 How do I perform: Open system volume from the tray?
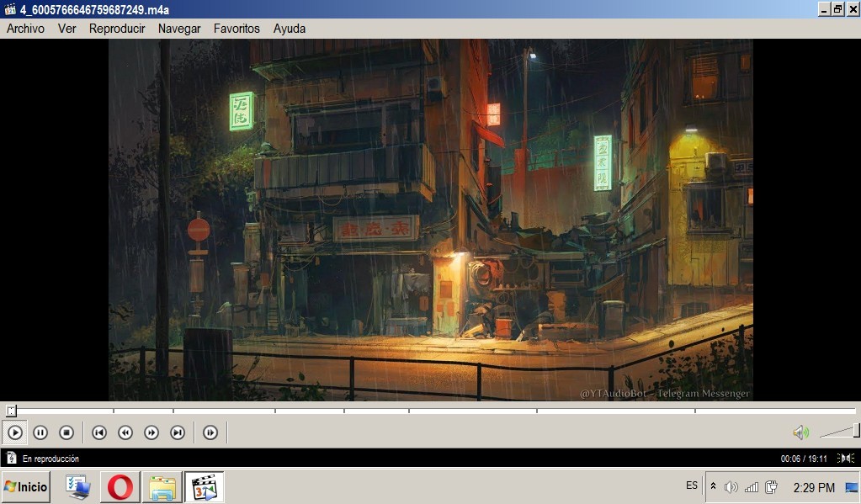click(731, 487)
